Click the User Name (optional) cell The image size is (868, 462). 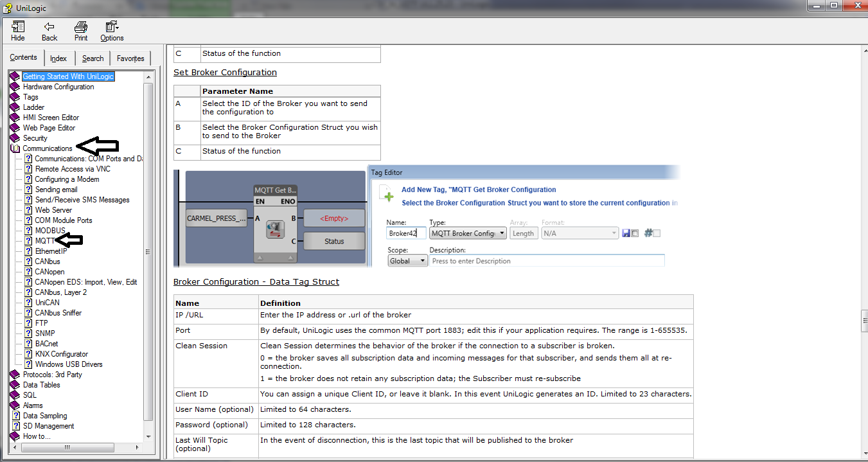(216, 411)
